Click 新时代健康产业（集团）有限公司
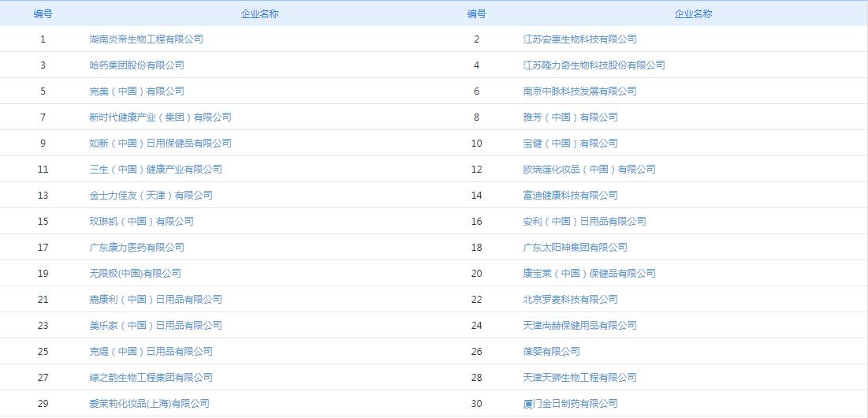This screenshot has width=868, height=418. tap(161, 118)
